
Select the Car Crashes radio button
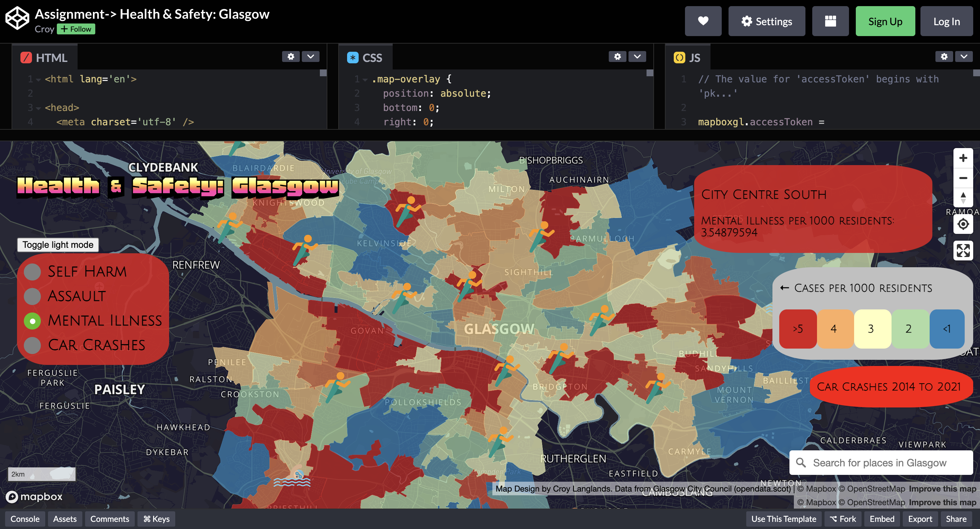pos(32,345)
